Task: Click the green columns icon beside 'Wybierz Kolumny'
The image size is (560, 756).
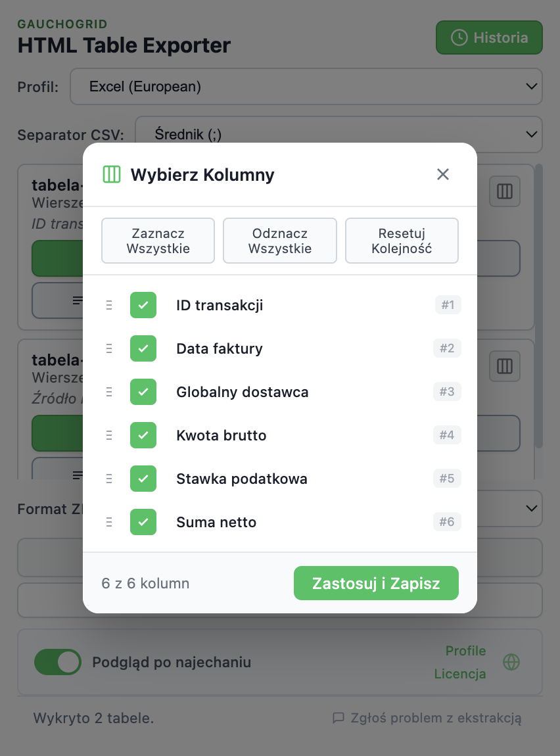Action: (x=112, y=174)
